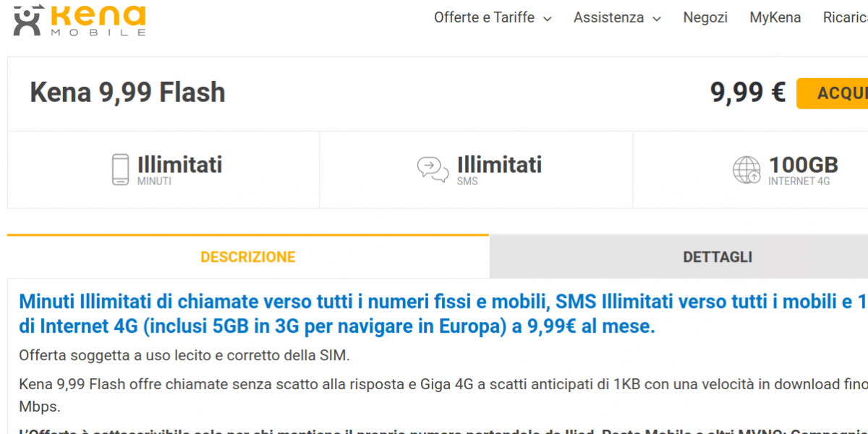Expand the Offerte e Tariffe chevron
This screenshot has width=868, height=434.
[547, 19]
